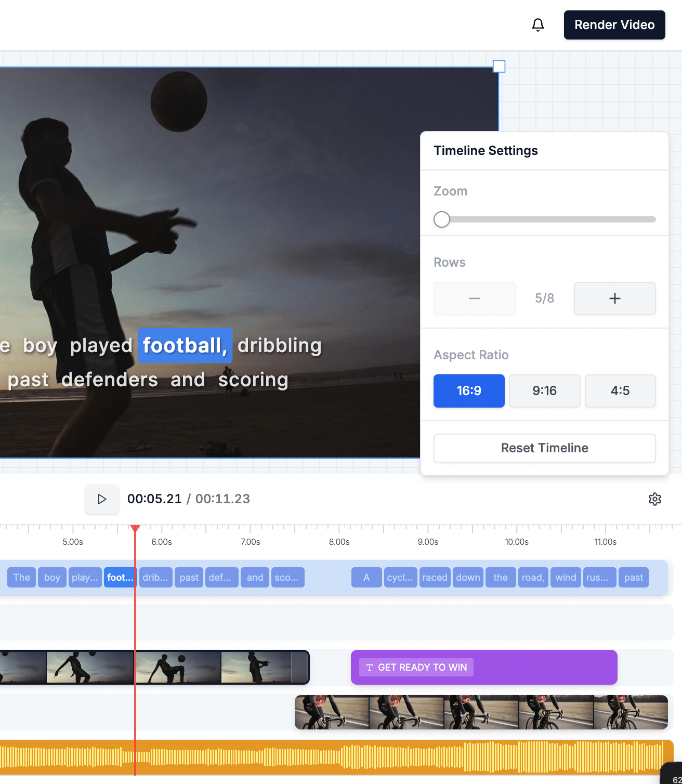
Task: Select the 4:5 aspect ratio
Action: pyautogui.click(x=620, y=390)
